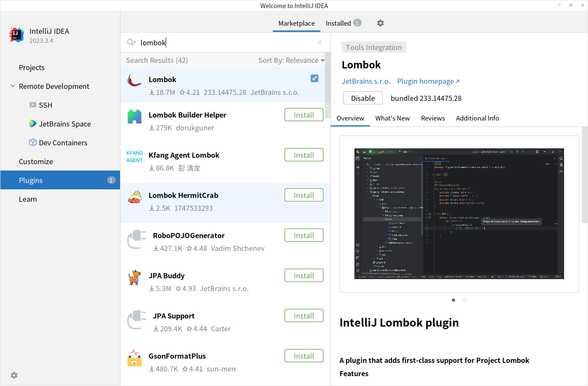Click the RoboPOJOGenerator plug icon
The width and height of the screenshot is (588, 386).
tap(137, 239)
